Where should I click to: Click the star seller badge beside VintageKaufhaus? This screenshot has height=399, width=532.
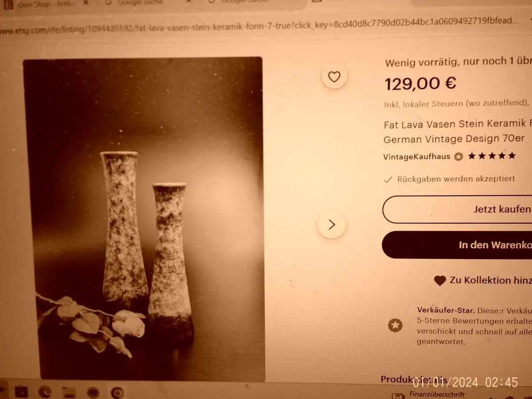[x=458, y=156]
